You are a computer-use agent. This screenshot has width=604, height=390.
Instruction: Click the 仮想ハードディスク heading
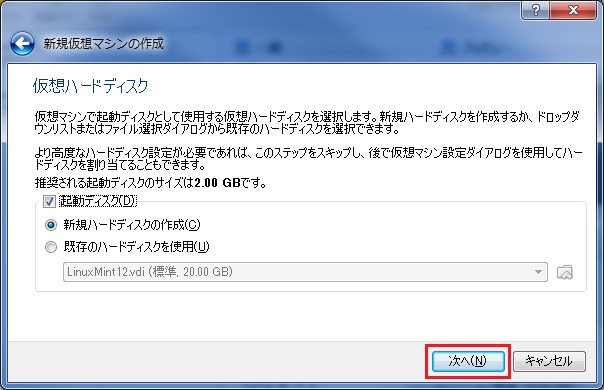(91, 86)
